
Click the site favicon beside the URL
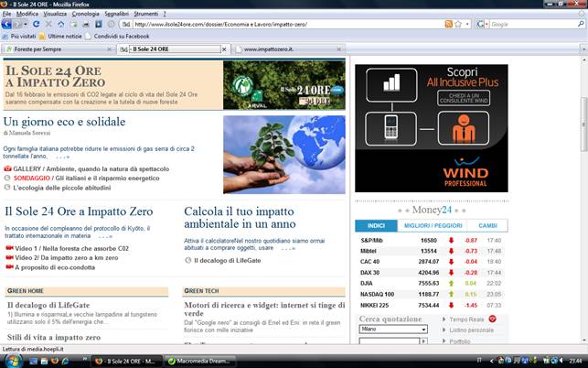point(126,24)
